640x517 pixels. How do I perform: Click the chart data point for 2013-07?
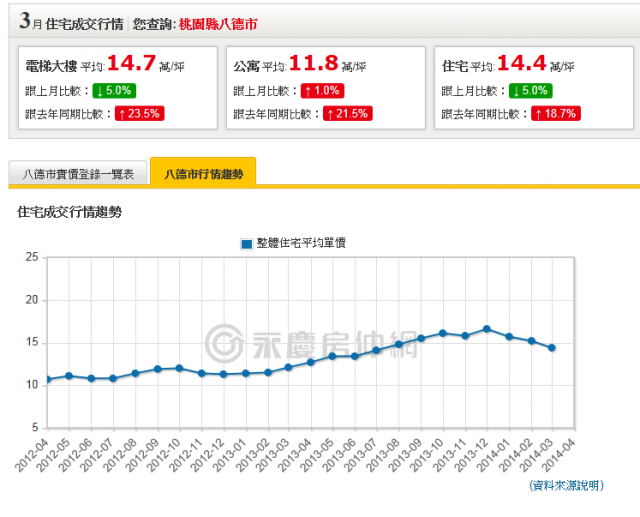coord(376,351)
